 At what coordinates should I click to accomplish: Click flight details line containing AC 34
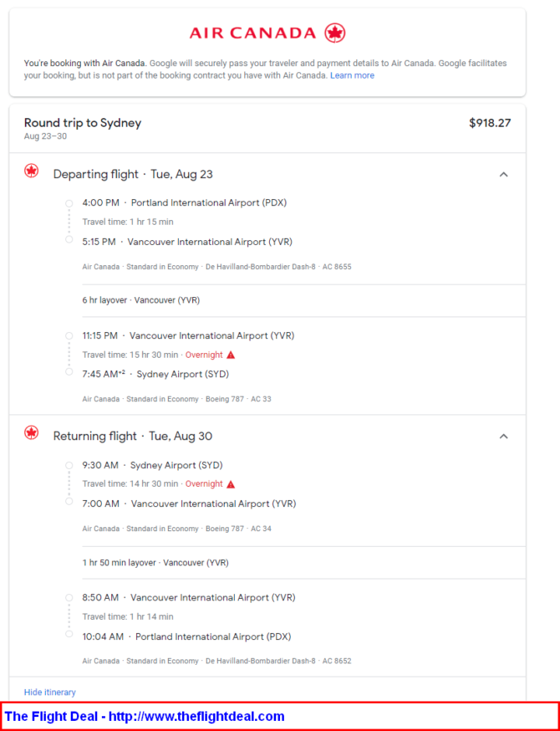tap(176, 529)
